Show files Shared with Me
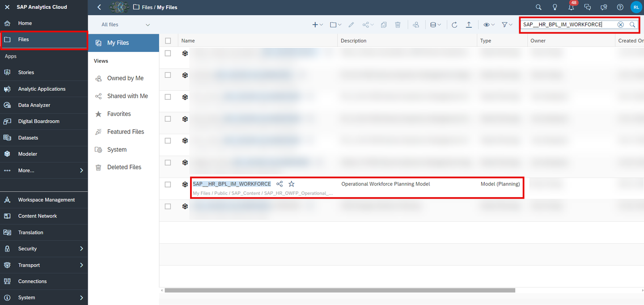Screen dimensions: 644x305 [x=124, y=96]
